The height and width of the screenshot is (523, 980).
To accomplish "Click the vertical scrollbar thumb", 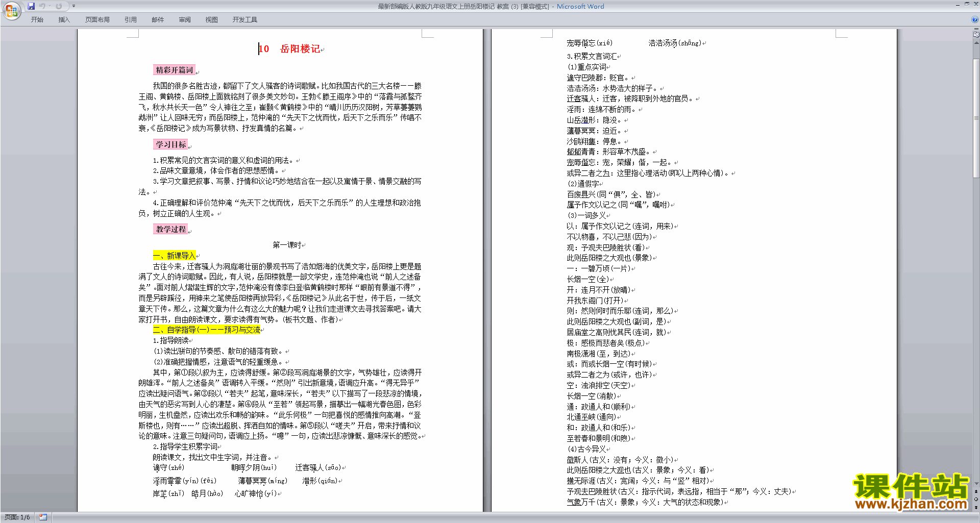I will pos(976,118).
